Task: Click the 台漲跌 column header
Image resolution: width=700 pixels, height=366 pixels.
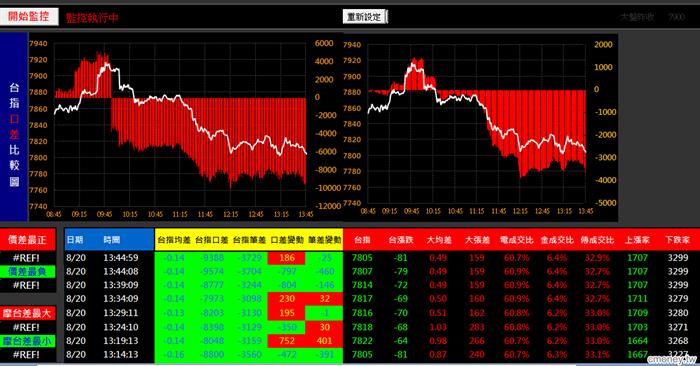Action: (400, 240)
